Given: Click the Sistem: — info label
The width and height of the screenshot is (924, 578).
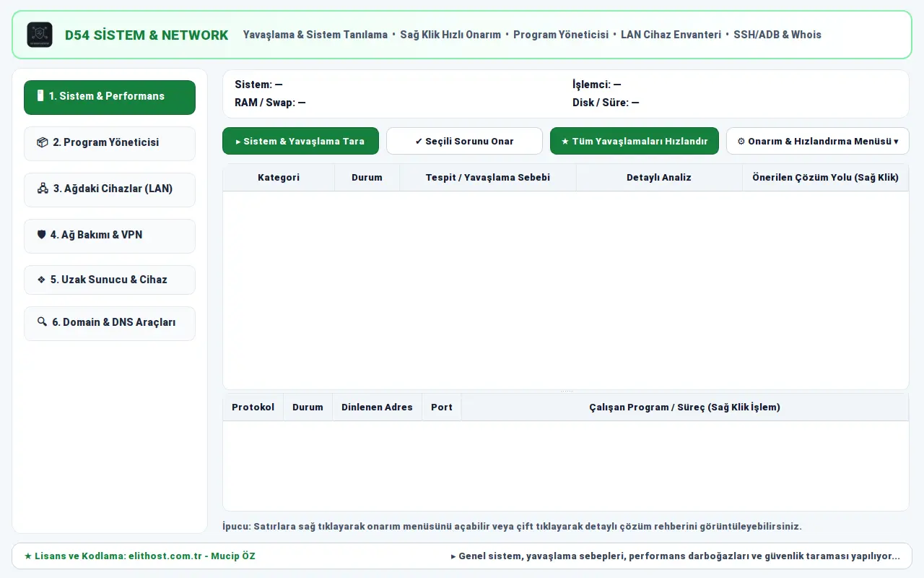Looking at the screenshot, I should (258, 85).
